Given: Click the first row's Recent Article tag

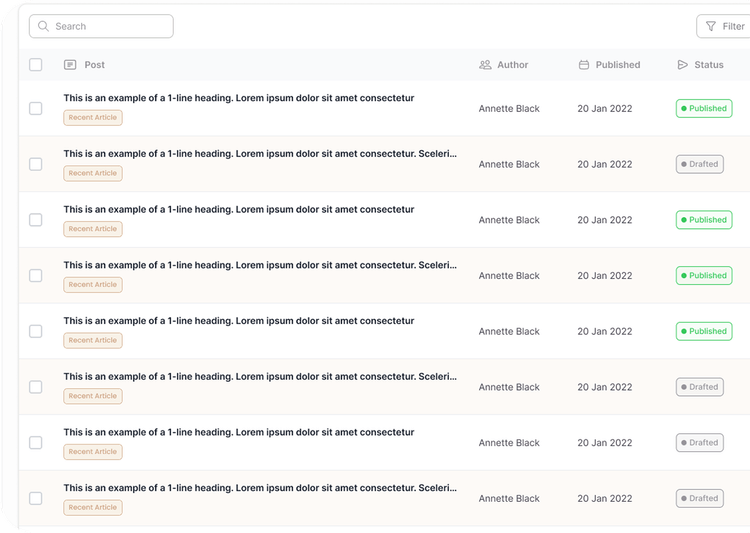Looking at the screenshot, I should 93,118.
